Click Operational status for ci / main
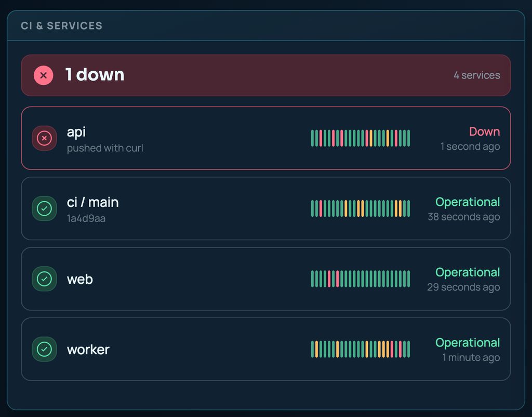 click(468, 202)
